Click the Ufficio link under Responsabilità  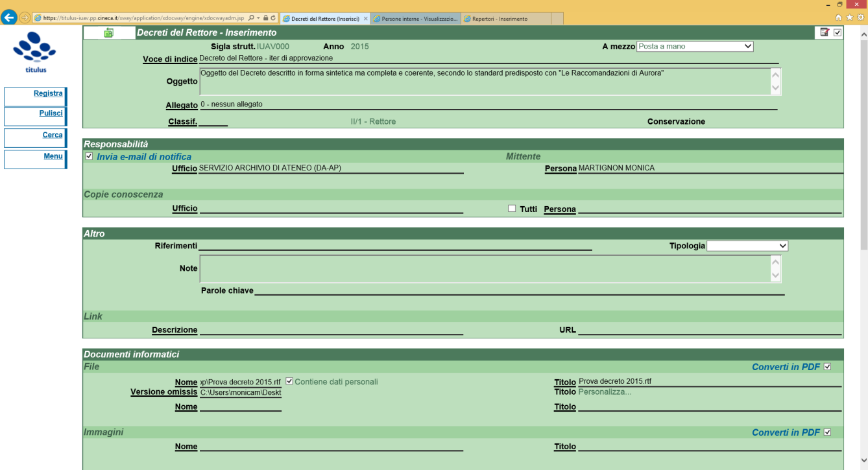185,169
